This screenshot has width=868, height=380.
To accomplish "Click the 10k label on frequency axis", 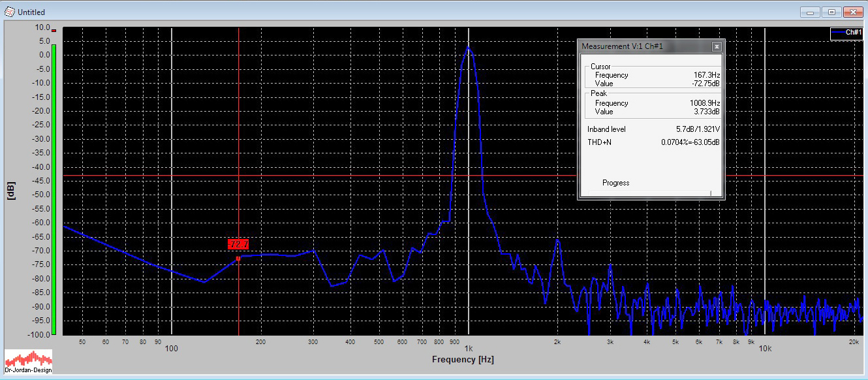I will coord(765,349).
